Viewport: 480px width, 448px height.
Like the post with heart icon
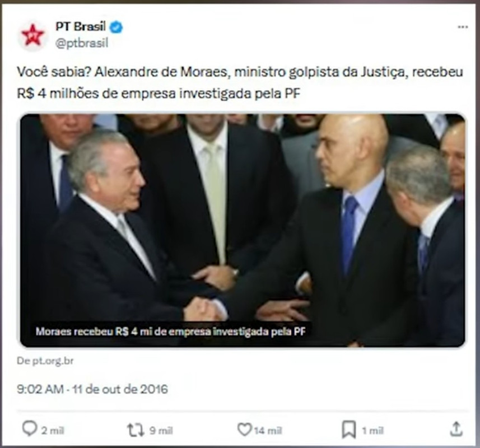[244, 430]
